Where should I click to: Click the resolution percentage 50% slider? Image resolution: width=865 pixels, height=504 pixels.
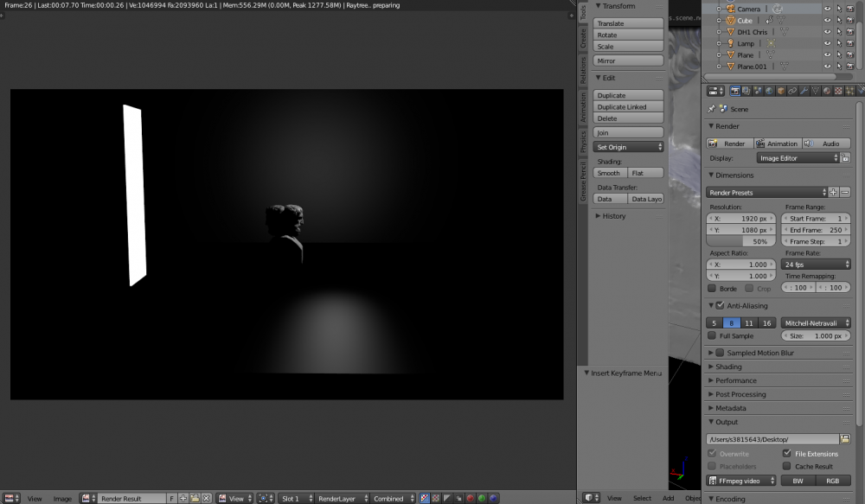[741, 242]
